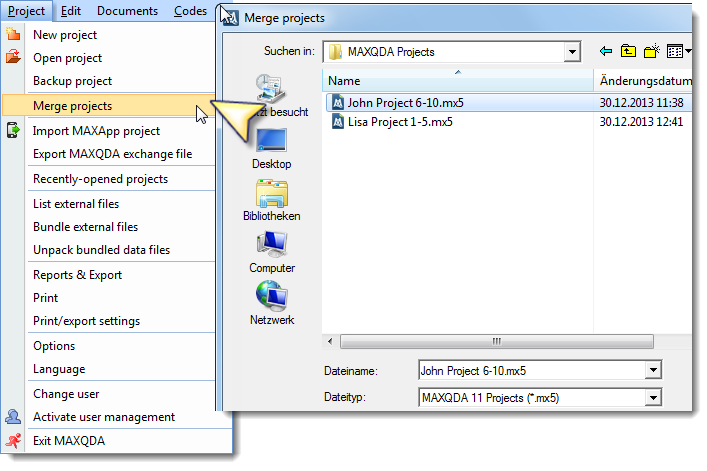The image size is (707, 471).
Task: Select the file Lisa Project 1-5.mx5
Action: tap(400, 122)
